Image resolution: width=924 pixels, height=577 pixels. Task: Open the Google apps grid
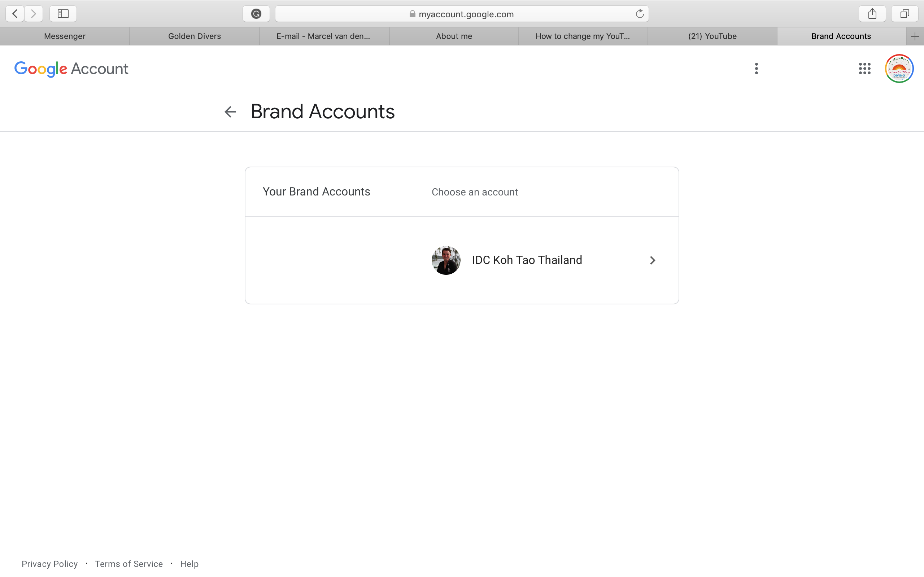864,69
